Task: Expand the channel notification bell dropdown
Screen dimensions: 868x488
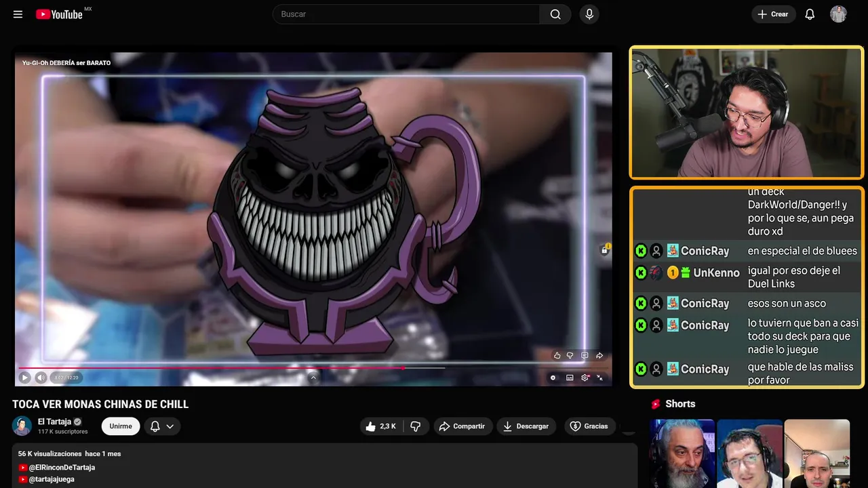Action: point(161,426)
